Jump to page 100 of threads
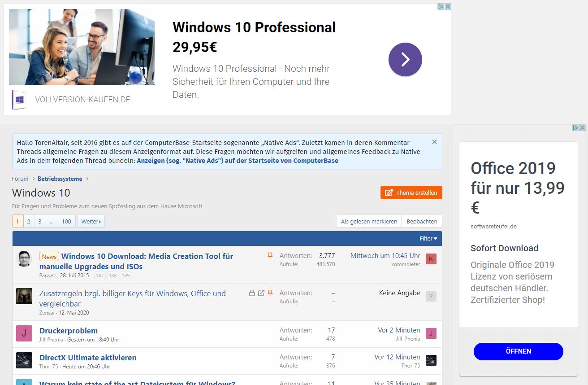Screen dimensions: 588x385 pyautogui.click(x=67, y=221)
